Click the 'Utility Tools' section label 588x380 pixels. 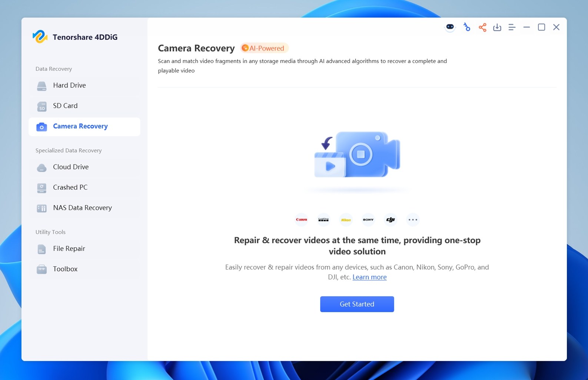coord(50,232)
